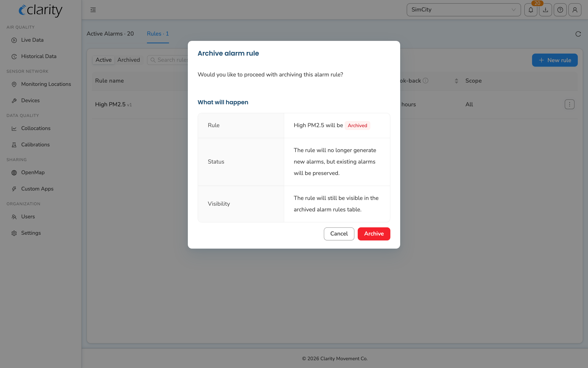Click the 20 notification badge

point(537,3)
